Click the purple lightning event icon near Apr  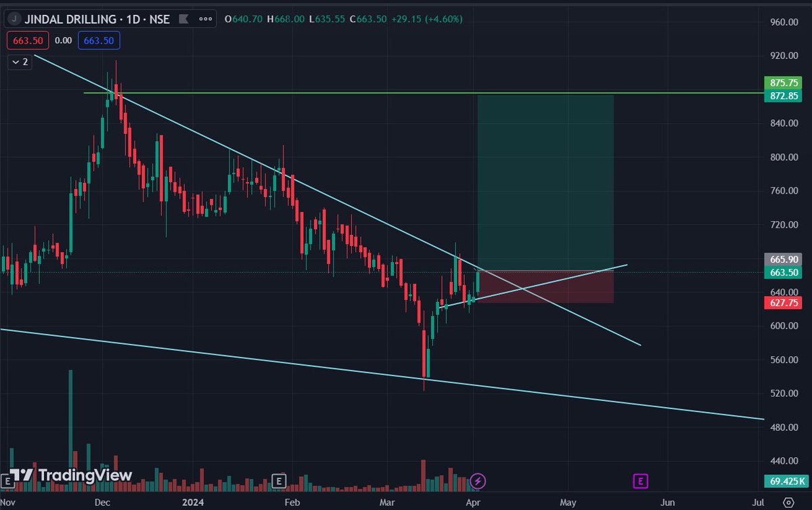pos(478,482)
